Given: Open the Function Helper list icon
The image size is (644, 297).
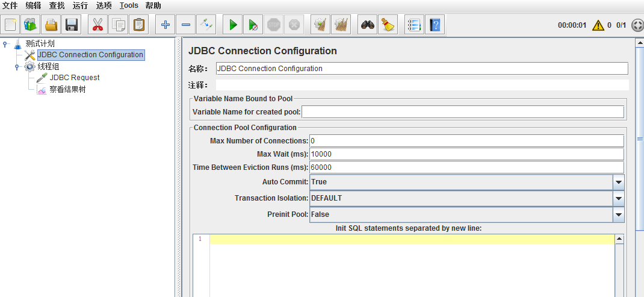Looking at the screenshot, I should [415, 25].
